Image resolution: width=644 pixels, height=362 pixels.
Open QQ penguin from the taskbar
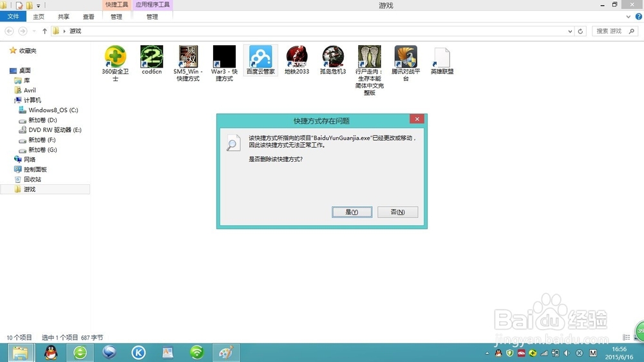pyautogui.click(x=51, y=352)
